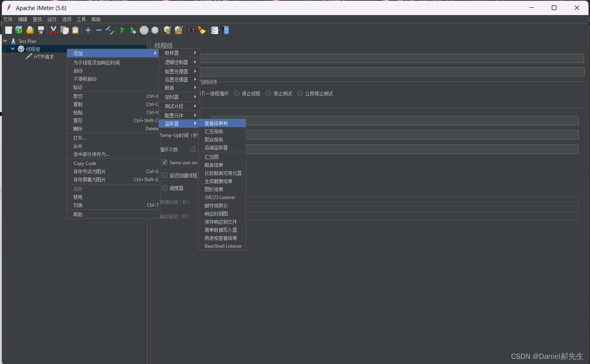
Task: Choose BeanShell Listener entry
Action: pos(222,246)
